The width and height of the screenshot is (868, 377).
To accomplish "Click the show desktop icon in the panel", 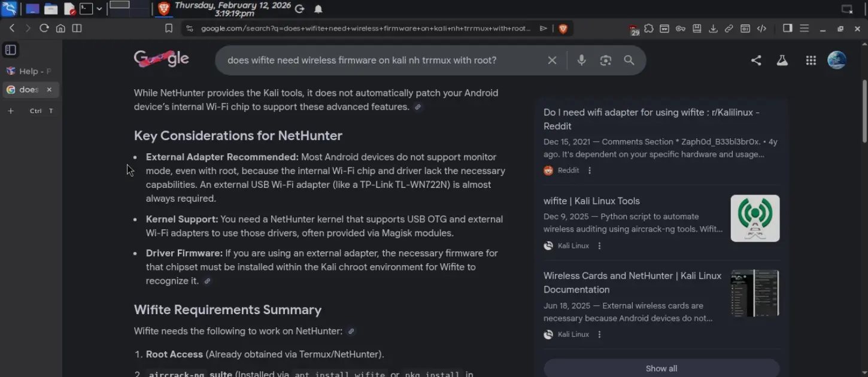I will pos(32,9).
